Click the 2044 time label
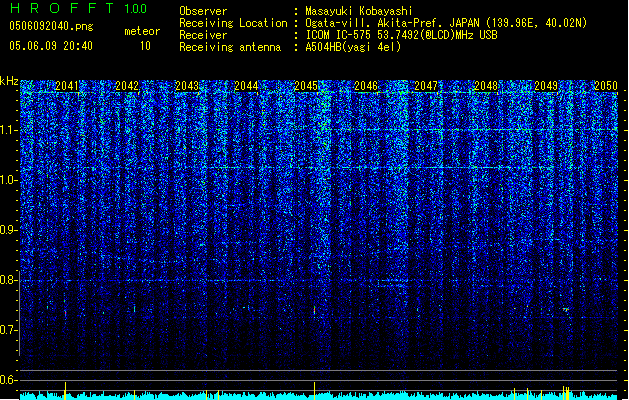The image size is (629, 400). click(x=246, y=86)
